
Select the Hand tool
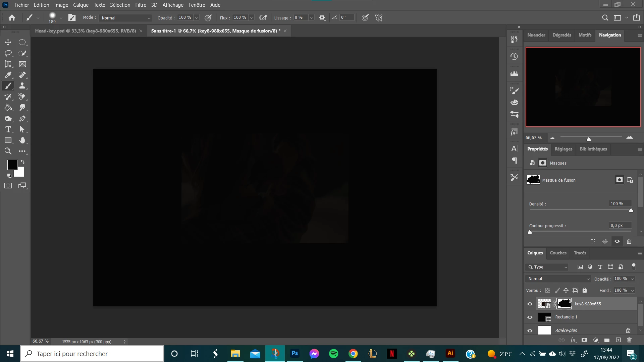click(x=22, y=140)
